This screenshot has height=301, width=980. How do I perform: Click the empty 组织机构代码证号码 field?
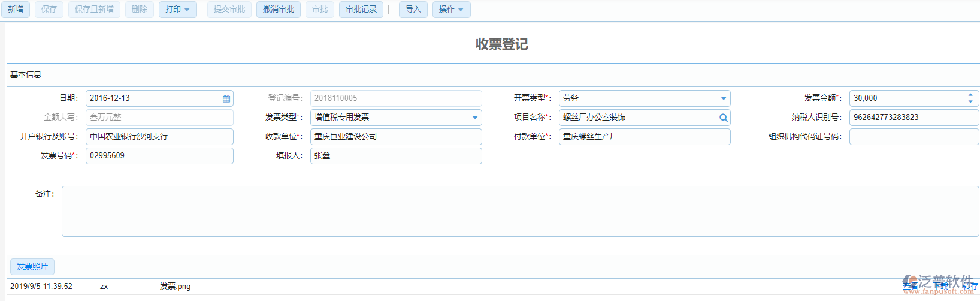(x=914, y=137)
